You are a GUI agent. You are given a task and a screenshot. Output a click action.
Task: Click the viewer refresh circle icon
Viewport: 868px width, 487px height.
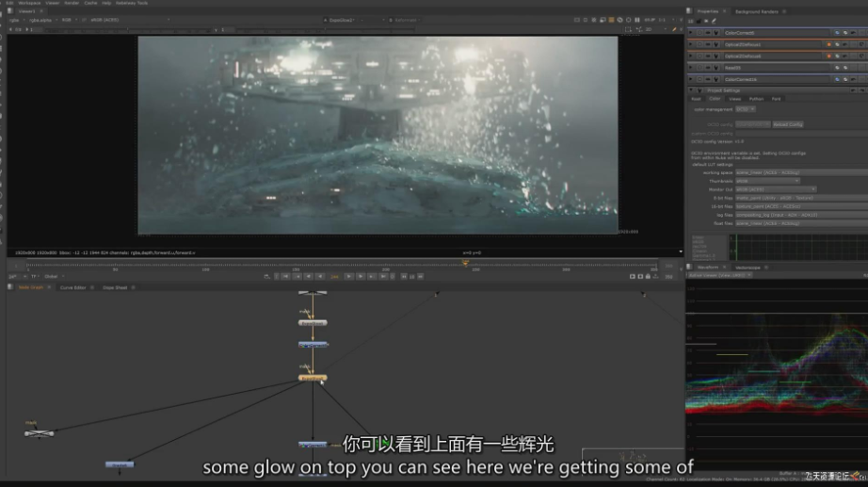pos(628,20)
